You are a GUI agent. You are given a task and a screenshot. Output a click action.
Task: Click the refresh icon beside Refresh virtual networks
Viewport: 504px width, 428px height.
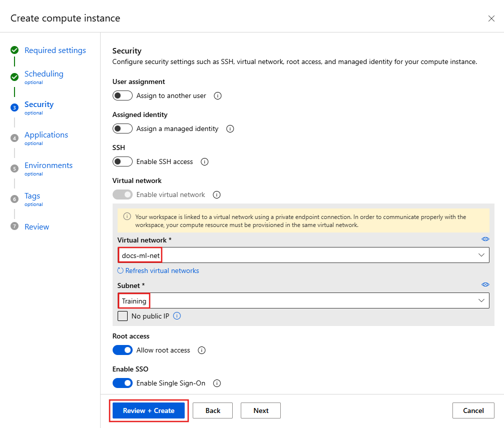pyautogui.click(x=120, y=270)
